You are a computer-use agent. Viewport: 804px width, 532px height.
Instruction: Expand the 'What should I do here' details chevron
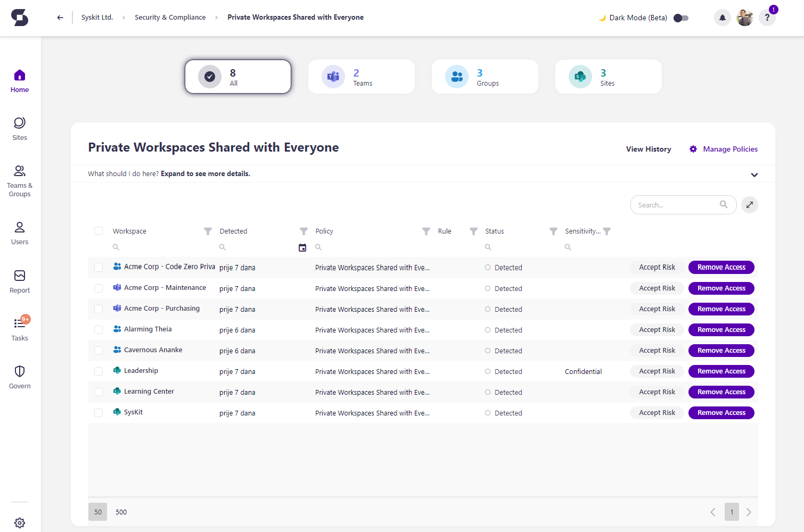[754, 174]
